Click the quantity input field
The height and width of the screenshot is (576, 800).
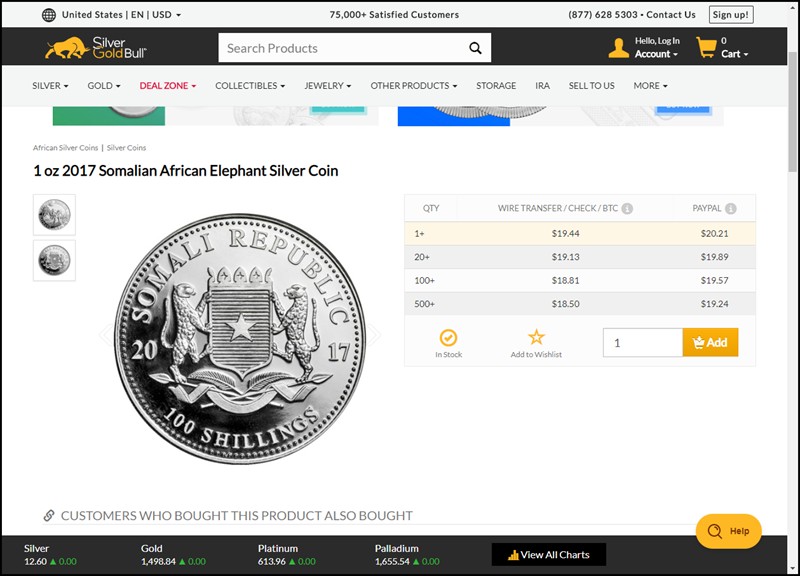[x=643, y=342]
